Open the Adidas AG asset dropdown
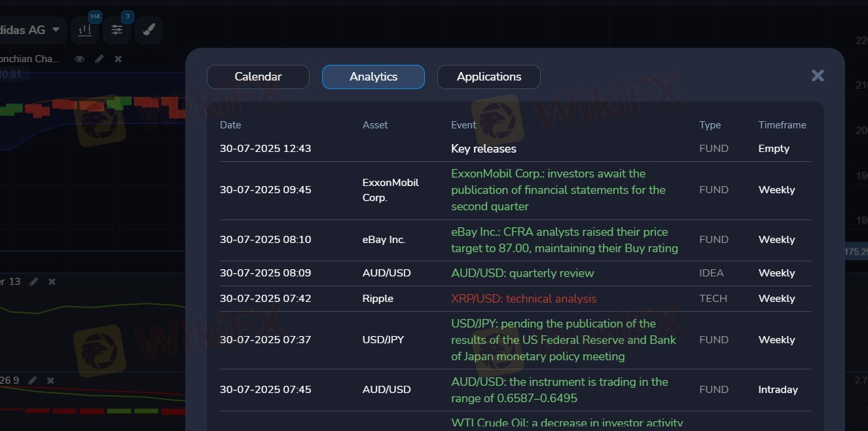This screenshot has width=868, height=431. [x=31, y=30]
